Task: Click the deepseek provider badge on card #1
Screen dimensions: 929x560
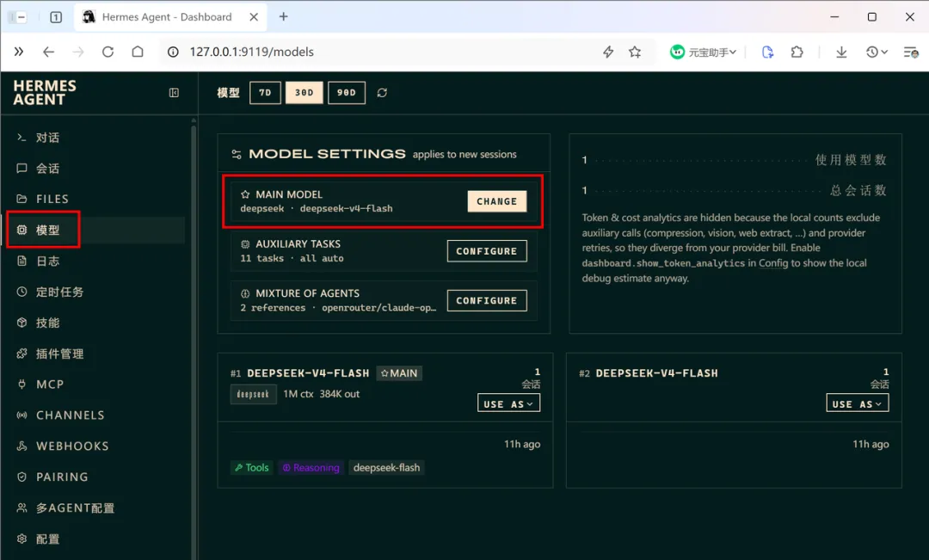Action: click(x=253, y=394)
